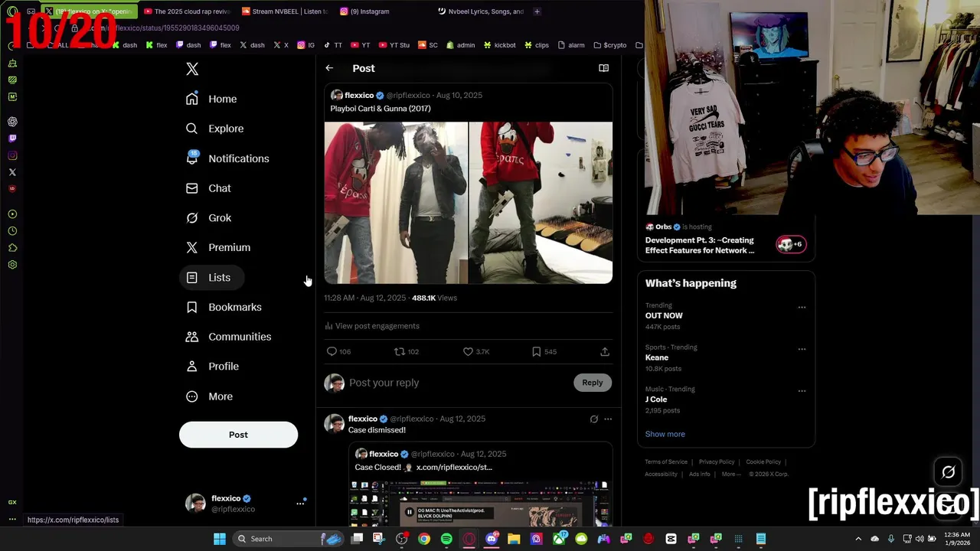980x551 pixels.
Task: Go back with the arrow icon
Action: [x=329, y=68]
